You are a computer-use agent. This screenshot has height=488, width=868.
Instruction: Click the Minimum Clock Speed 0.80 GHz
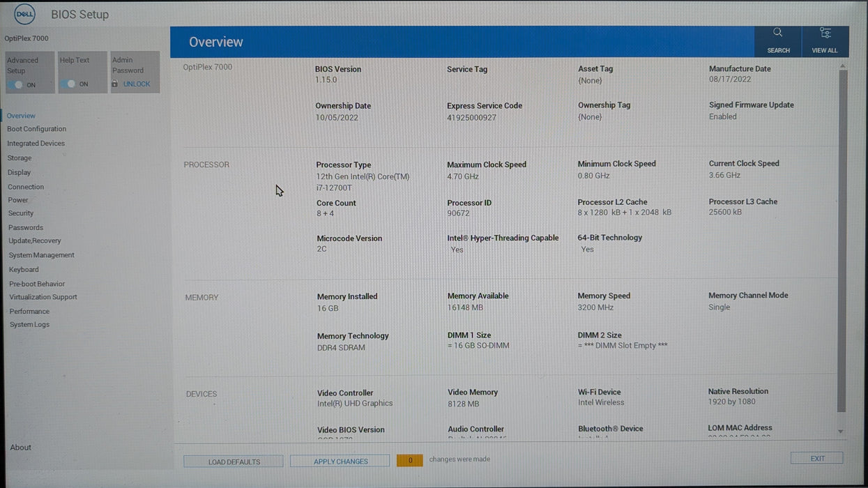tap(594, 176)
